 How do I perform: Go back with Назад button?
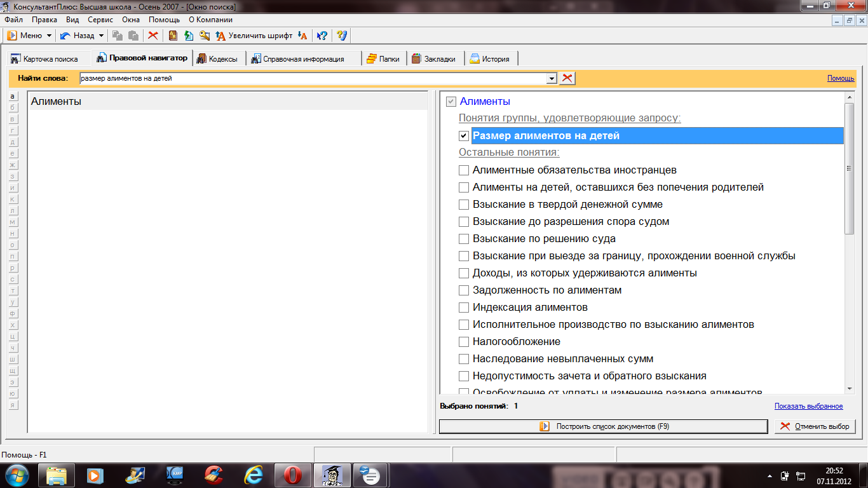(x=78, y=36)
